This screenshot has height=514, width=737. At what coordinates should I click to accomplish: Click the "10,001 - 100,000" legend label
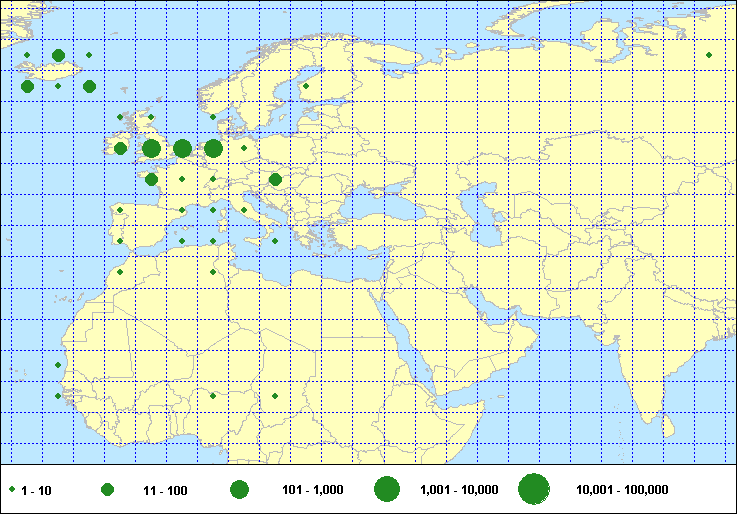coord(622,490)
